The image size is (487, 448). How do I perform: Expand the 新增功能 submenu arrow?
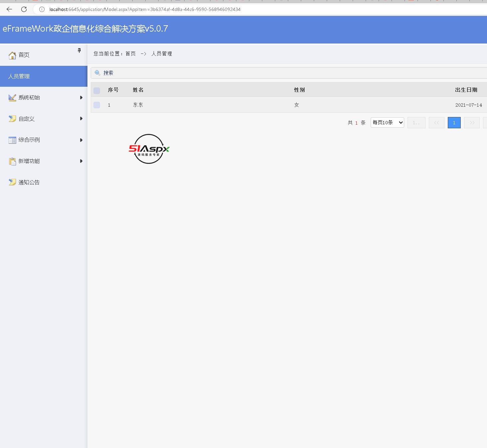click(x=81, y=161)
